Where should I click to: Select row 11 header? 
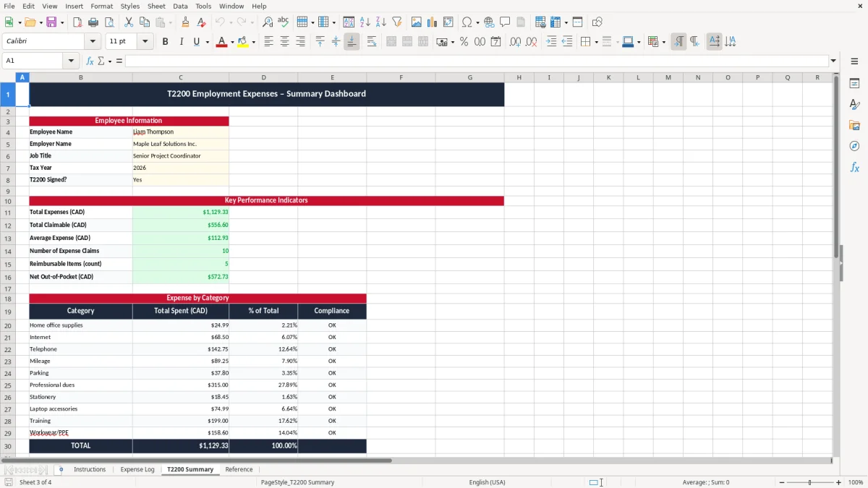(8, 213)
